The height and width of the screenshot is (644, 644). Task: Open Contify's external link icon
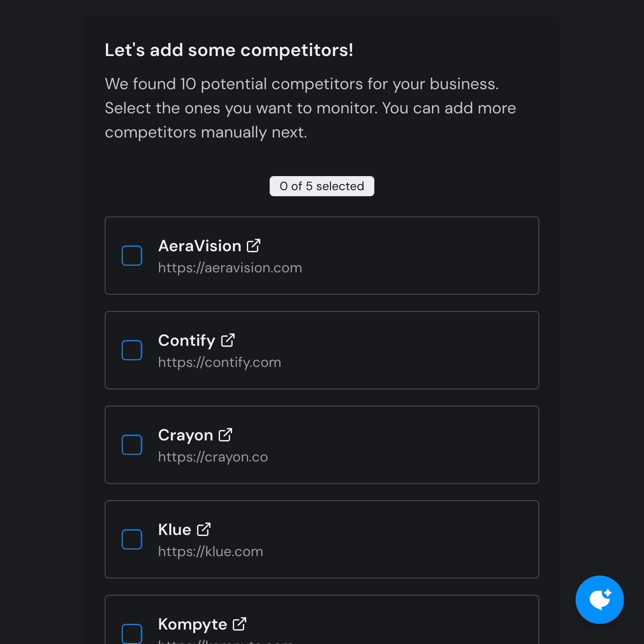[228, 340]
